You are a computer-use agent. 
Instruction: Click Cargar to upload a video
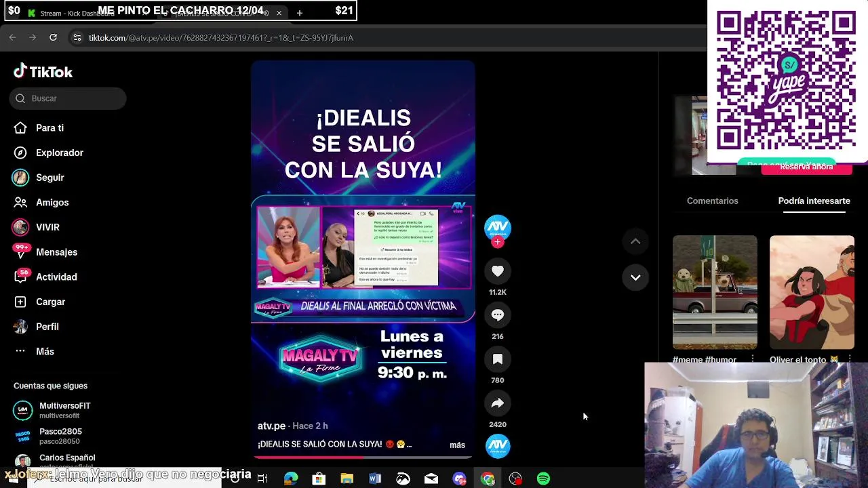pyautogui.click(x=50, y=302)
